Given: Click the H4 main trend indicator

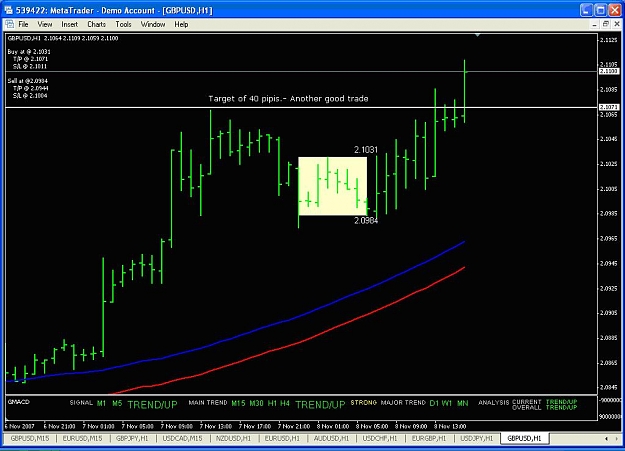Looking at the screenshot, I should pyautogui.click(x=285, y=403).
